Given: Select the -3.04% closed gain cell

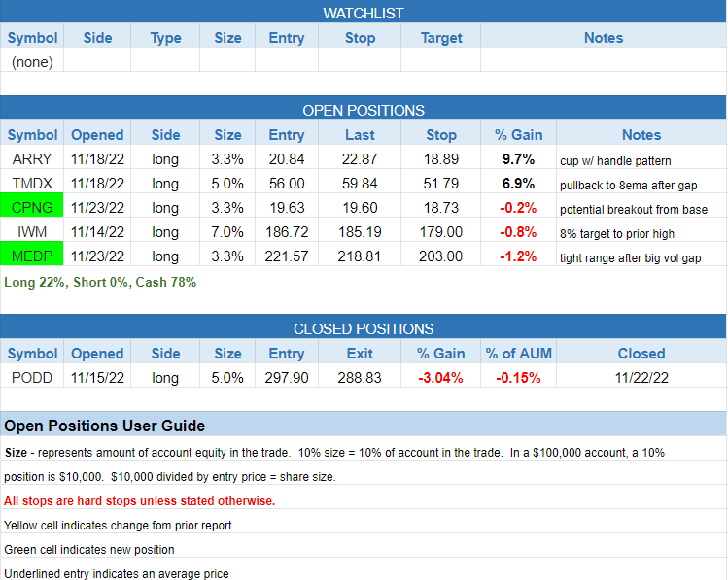Looking at the screenshot, I should (440, 377).
